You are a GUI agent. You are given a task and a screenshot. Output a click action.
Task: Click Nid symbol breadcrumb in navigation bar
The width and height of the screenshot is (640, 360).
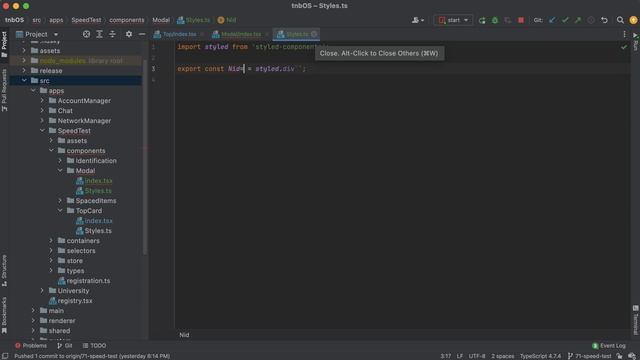tap(227, 20)
